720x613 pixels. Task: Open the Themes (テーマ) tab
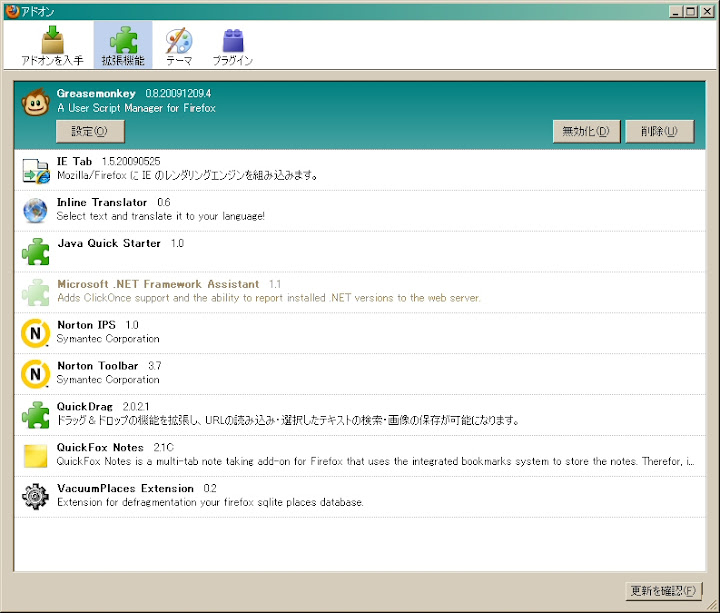point(179,45)
